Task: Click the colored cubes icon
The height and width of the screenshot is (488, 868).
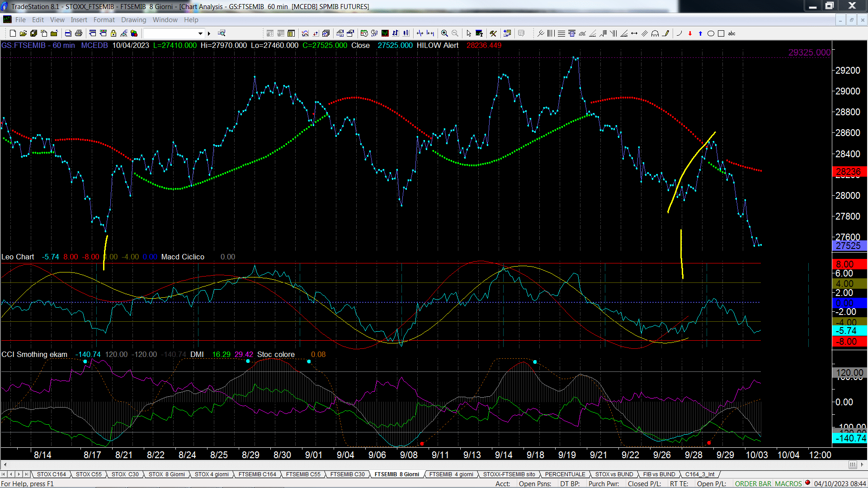Action: pos(134,33)
